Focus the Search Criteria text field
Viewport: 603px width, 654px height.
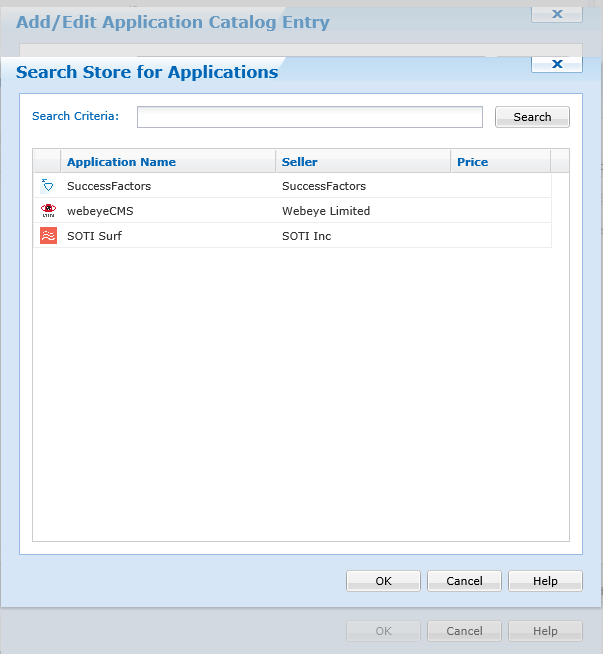coord(310,117)
